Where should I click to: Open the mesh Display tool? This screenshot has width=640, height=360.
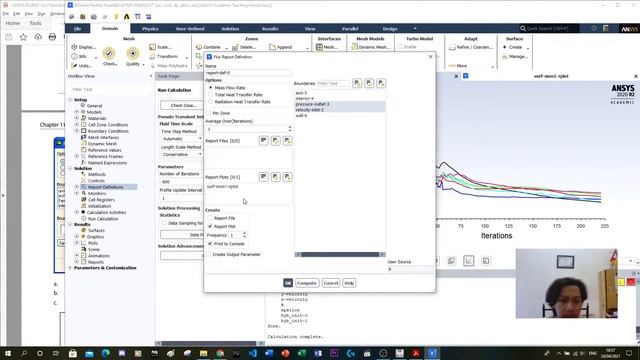[x=84, y=47]
